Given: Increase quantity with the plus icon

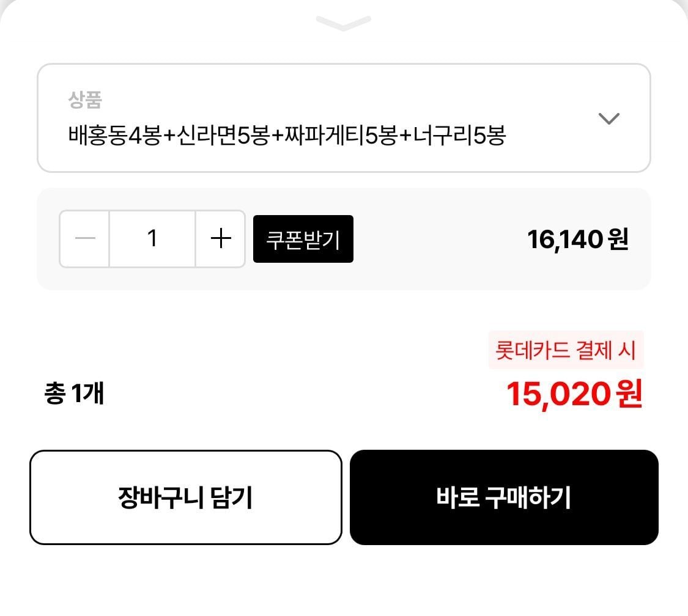Looking at the screenshot, I should click(220, 239).
